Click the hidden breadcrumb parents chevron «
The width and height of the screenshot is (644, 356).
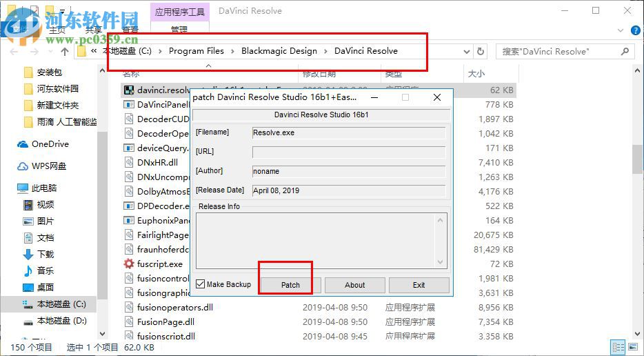94,51
